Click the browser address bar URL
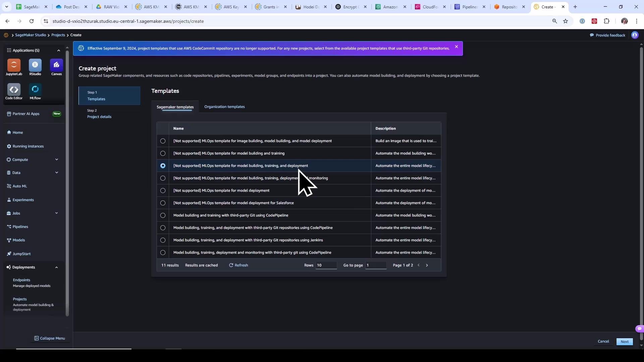Image resolution: width=644 pixels, height=362 pixels. click(x=128, y=21)
